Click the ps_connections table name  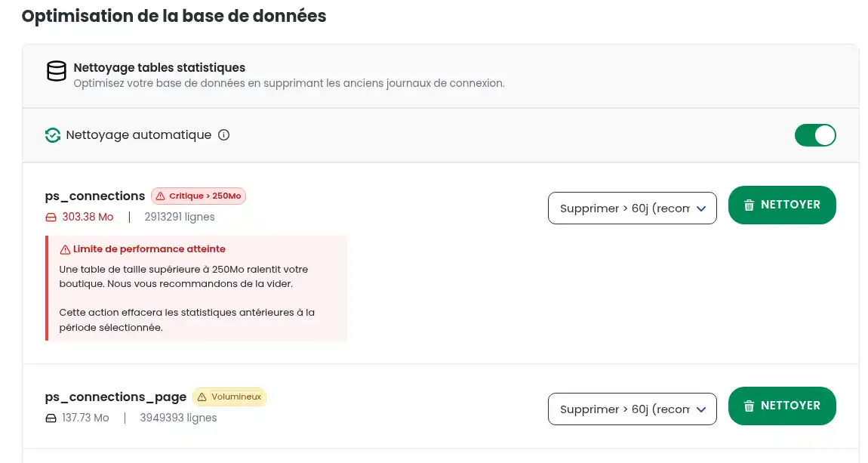tap(95, 196)
